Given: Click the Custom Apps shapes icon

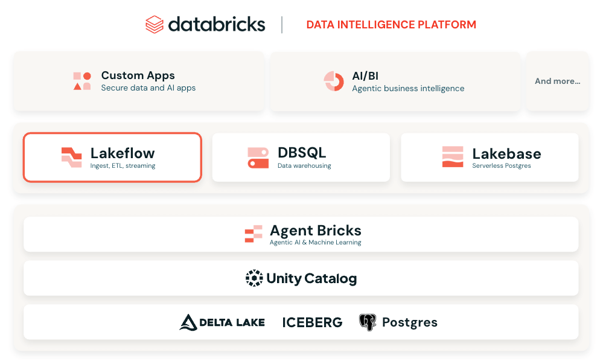Looking at the screenshot, I should coord(82,81).
